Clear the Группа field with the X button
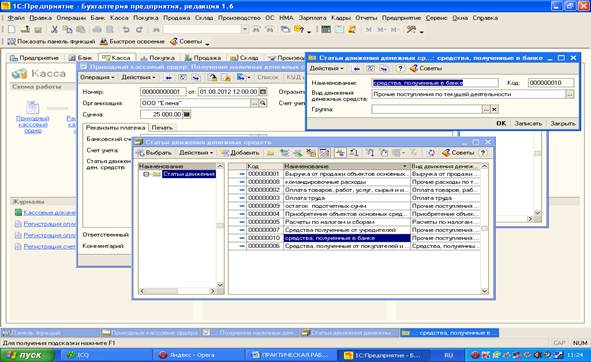Screen dimensions: 591x362 click(494, 109)
